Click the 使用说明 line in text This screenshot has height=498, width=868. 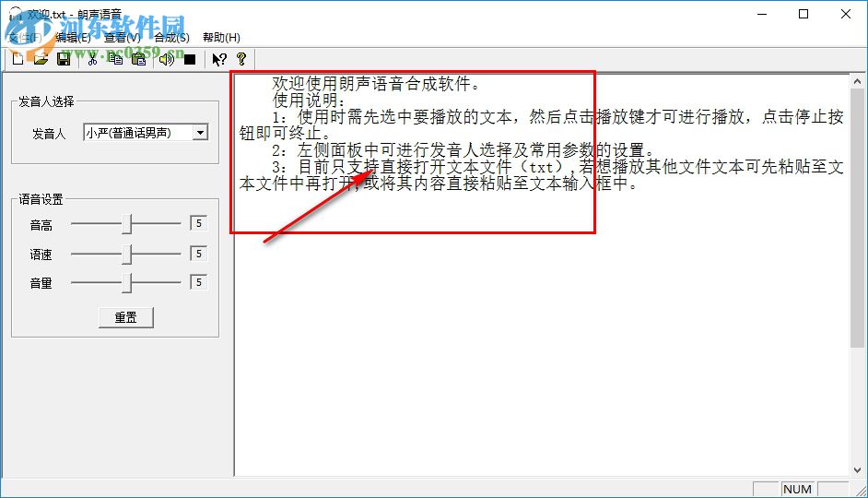[309, 101]
